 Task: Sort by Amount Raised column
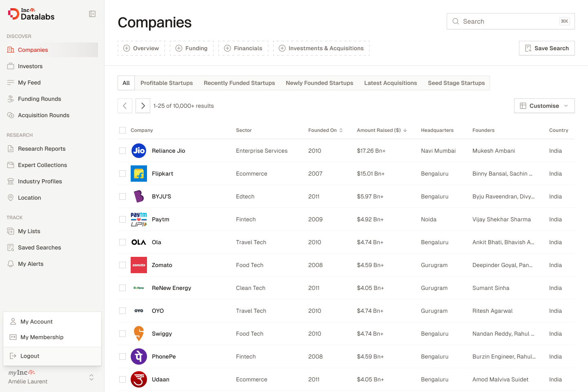[x=382, y=130]
